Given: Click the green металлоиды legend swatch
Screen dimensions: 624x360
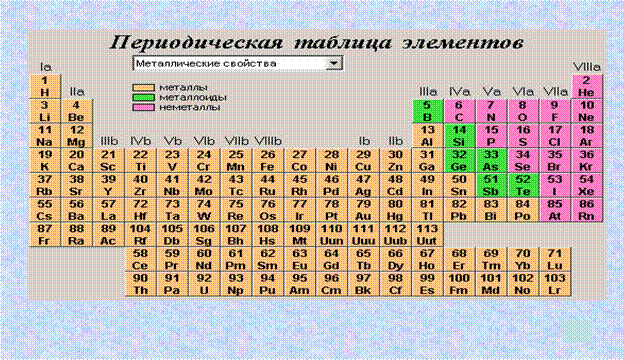Looking at the screenshot, I should pyautogui.click(x=143, y=97).
